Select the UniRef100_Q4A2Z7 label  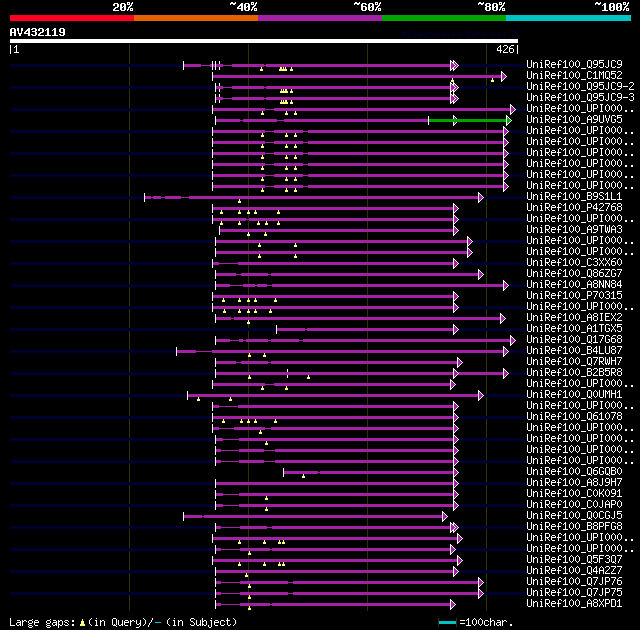(574, 570)
